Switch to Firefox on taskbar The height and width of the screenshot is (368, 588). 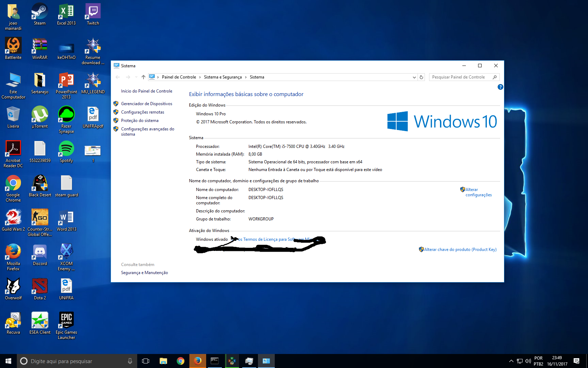pos(198,361)
